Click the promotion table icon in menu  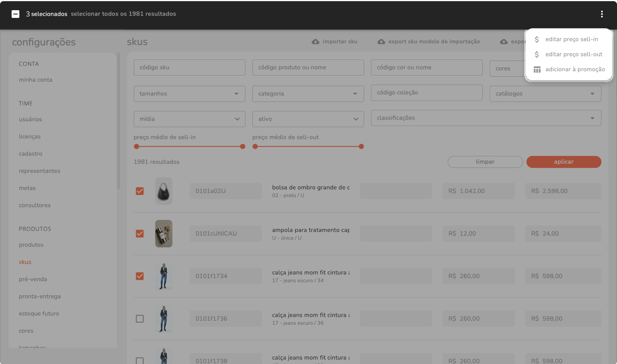[x=537, y=69]
